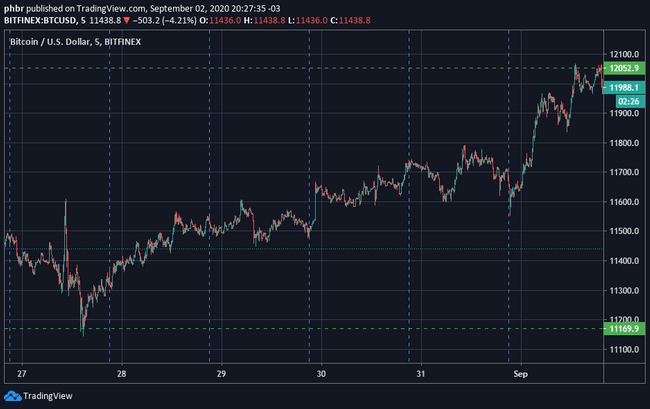Click the 11100.0 price axis label
Image resolution: width=650 pixels, height=409 pixels.
tap(624, 349)
